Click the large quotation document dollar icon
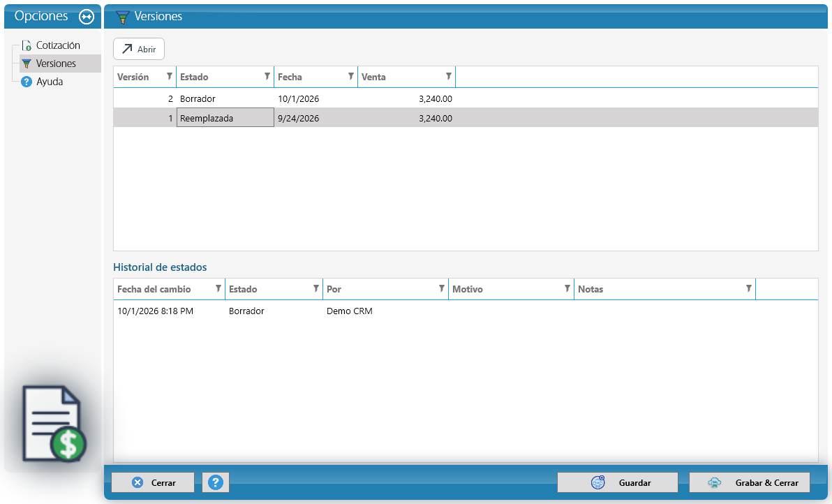This screenshot has height=504, width=832. click(54, 423)
